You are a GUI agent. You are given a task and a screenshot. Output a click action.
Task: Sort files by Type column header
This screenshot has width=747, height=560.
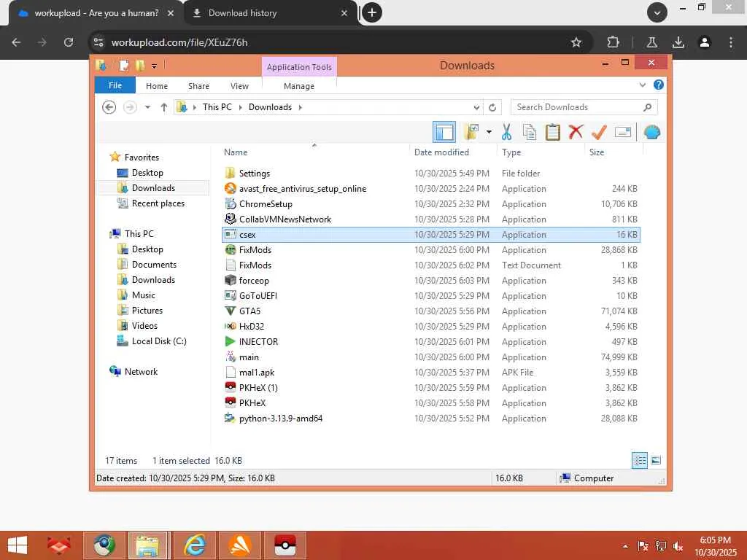511,152
